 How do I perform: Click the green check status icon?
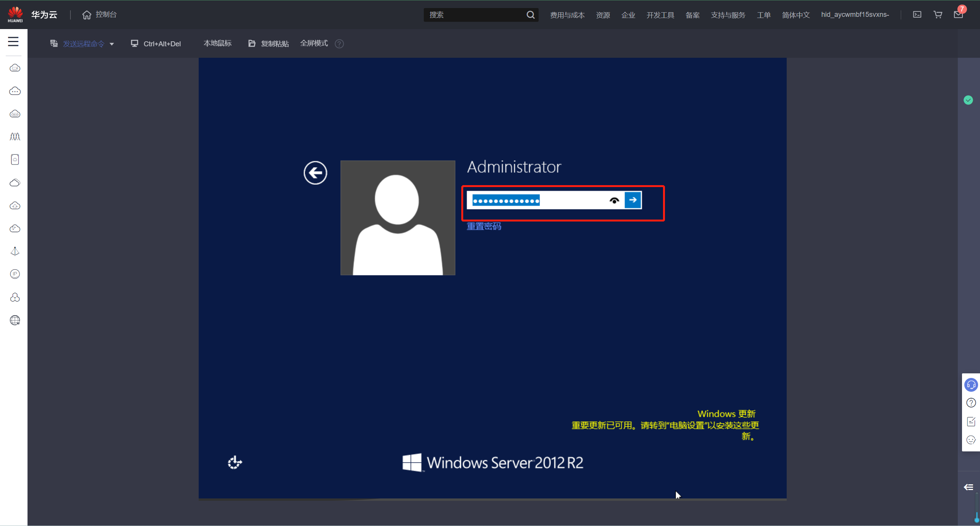(968, 100)
